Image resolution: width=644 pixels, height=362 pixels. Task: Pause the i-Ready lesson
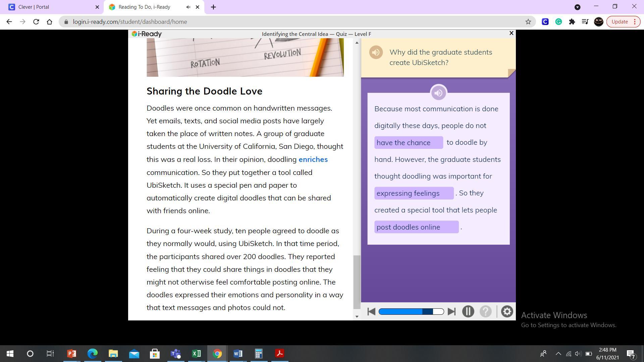pos(468,312)
